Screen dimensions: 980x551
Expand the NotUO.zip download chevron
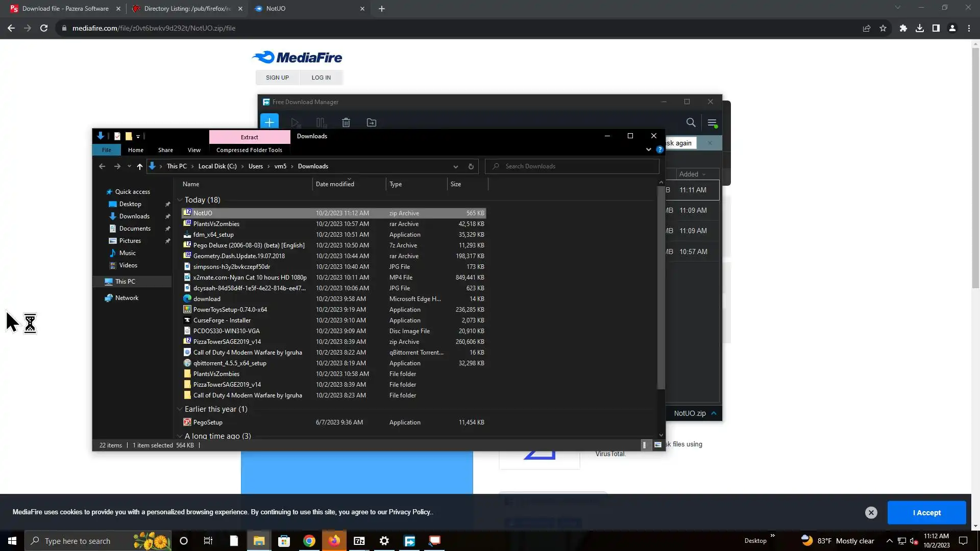(x=714, y=413)
